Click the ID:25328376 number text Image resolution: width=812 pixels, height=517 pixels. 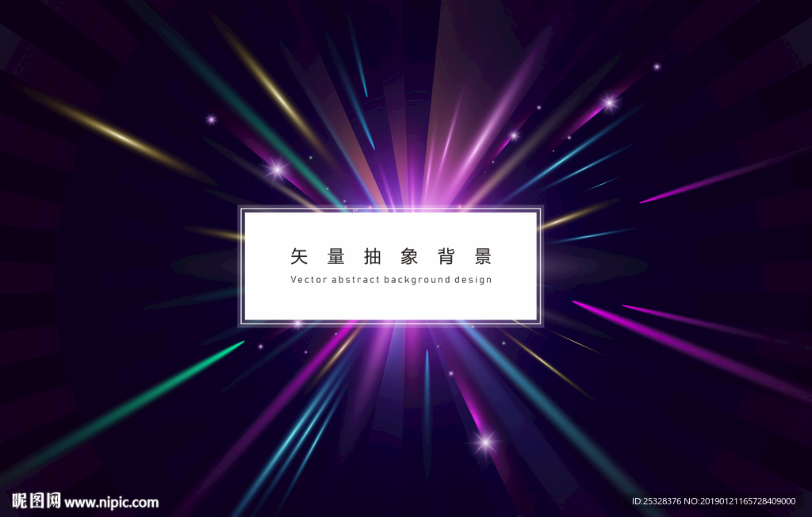click(x=656, y=501)
